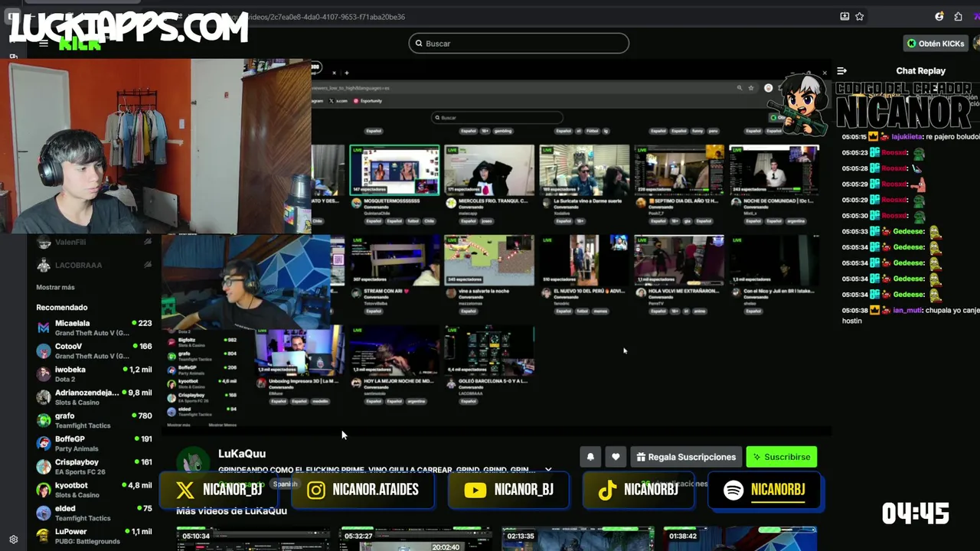980x551 pixels.
Task: Click the browser install/download icon in address bar
Action: pos(844,16)
